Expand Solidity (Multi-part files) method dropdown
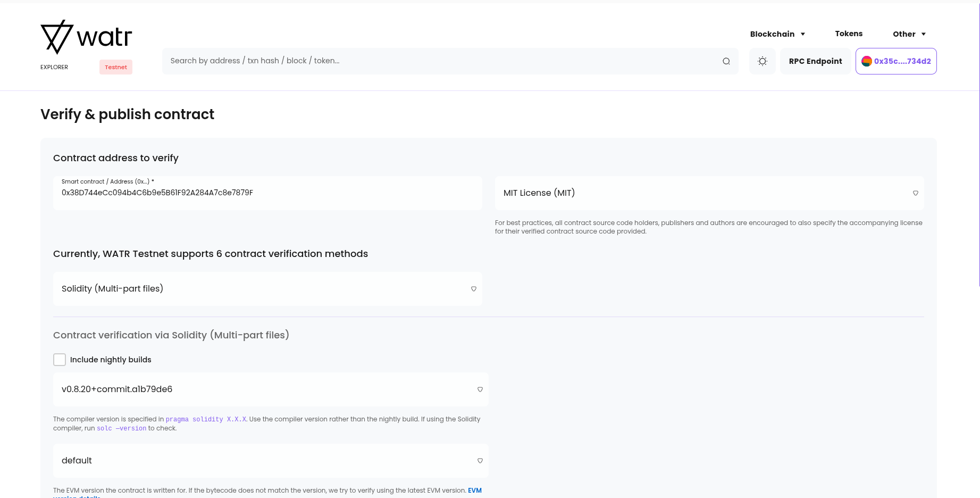980x498 pixels. [x=267, y=289]
